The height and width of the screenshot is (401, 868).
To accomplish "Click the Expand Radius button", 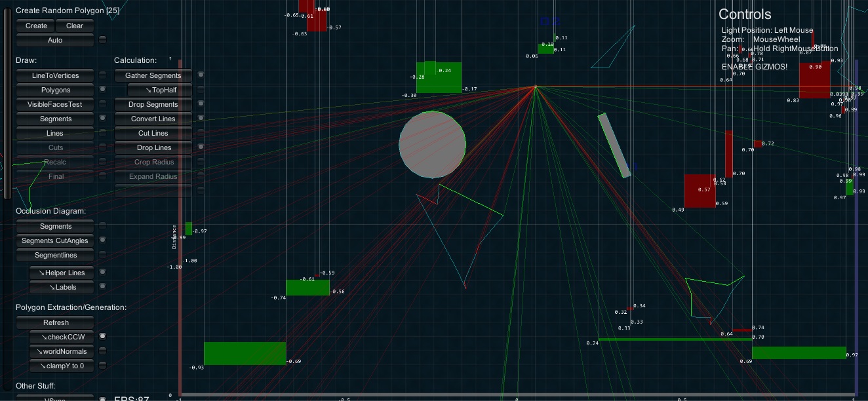I will click(153, 177).
